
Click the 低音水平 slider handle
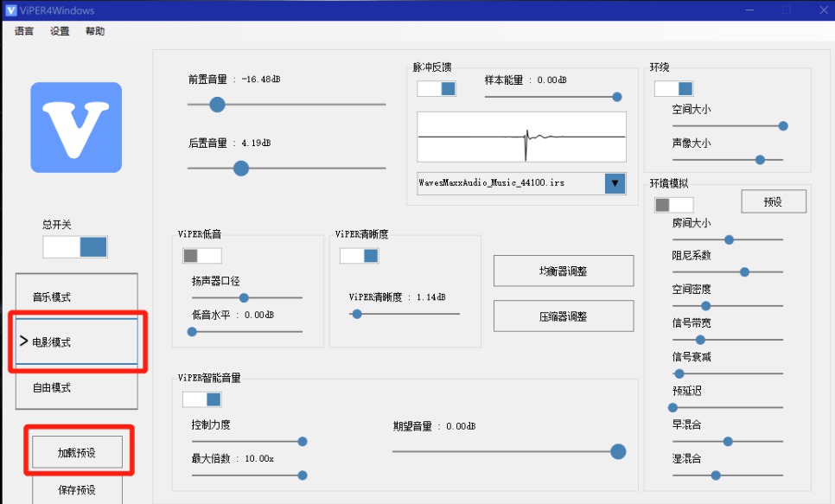pyautogui.click(x=192, y=332)
